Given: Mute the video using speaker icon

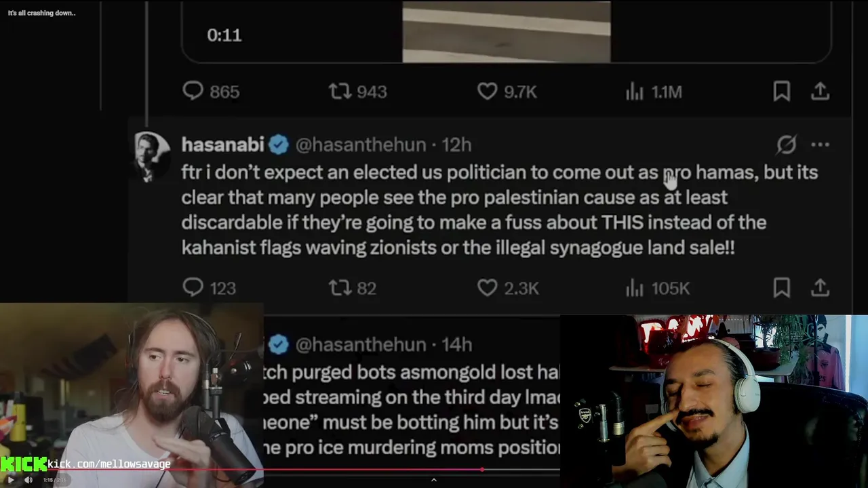Looking at the screenshot, I should 28,480.
